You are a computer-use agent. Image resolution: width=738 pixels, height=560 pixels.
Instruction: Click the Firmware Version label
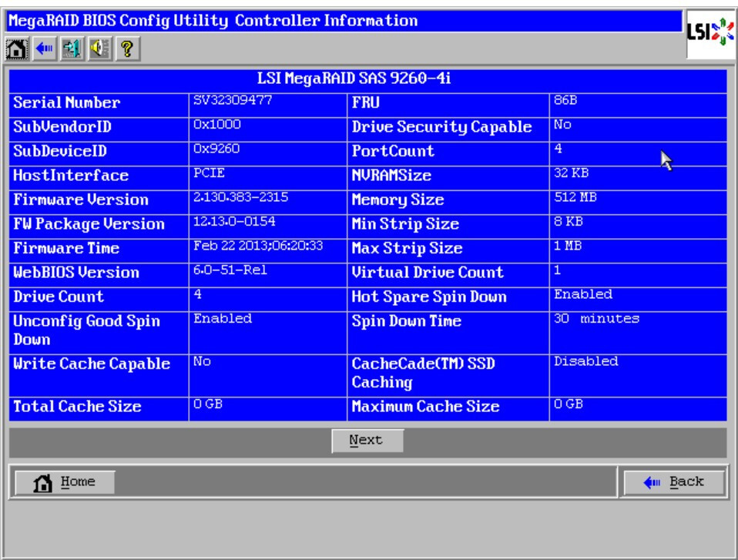coord(80,200)
